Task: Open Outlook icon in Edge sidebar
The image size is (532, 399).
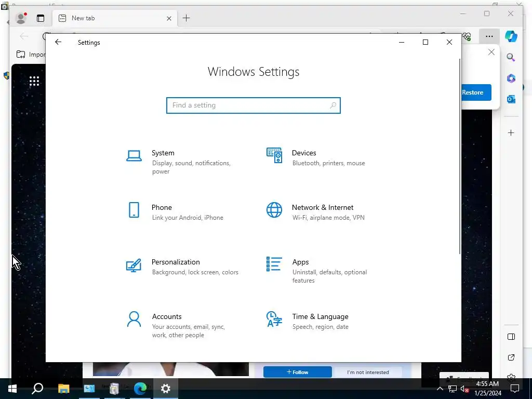Action: [511, 99]
